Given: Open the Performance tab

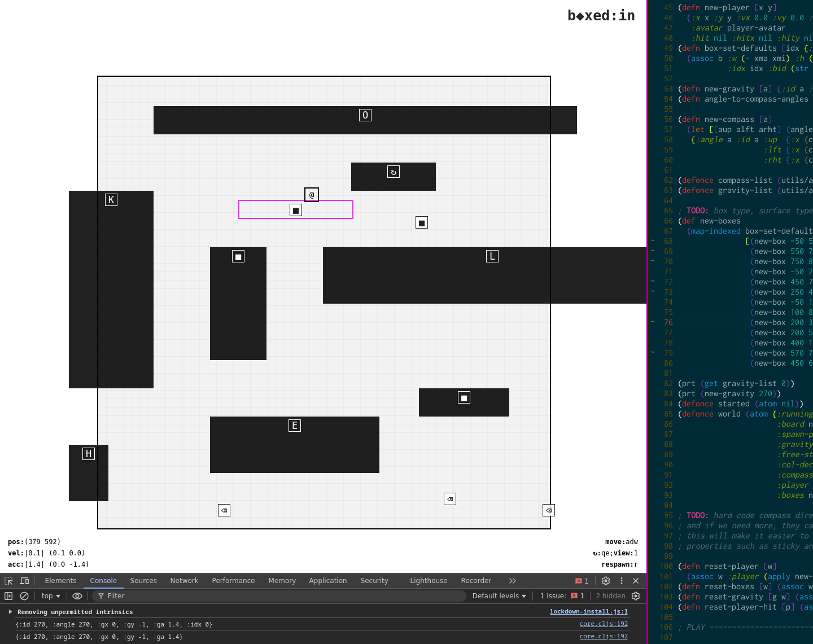Looking at the screenshot, I should coord(233,581).
